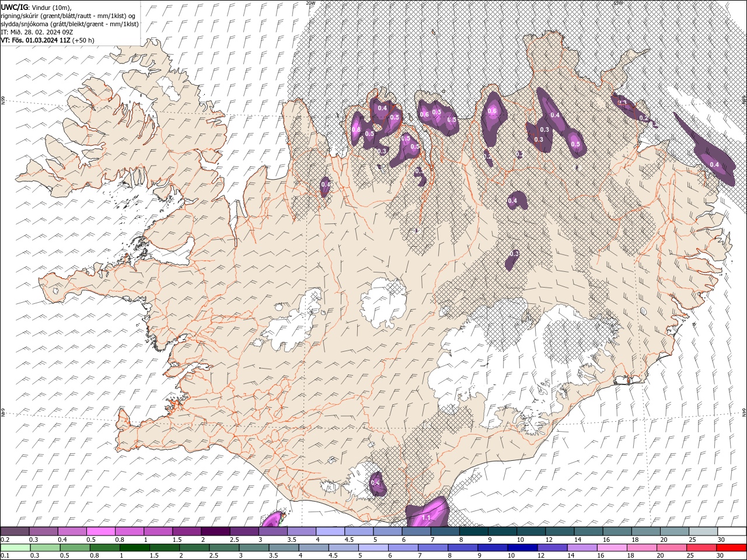Viewport: 747px width, 560px height.
Task: Click the '20W' longitude label
Action: 310,3
